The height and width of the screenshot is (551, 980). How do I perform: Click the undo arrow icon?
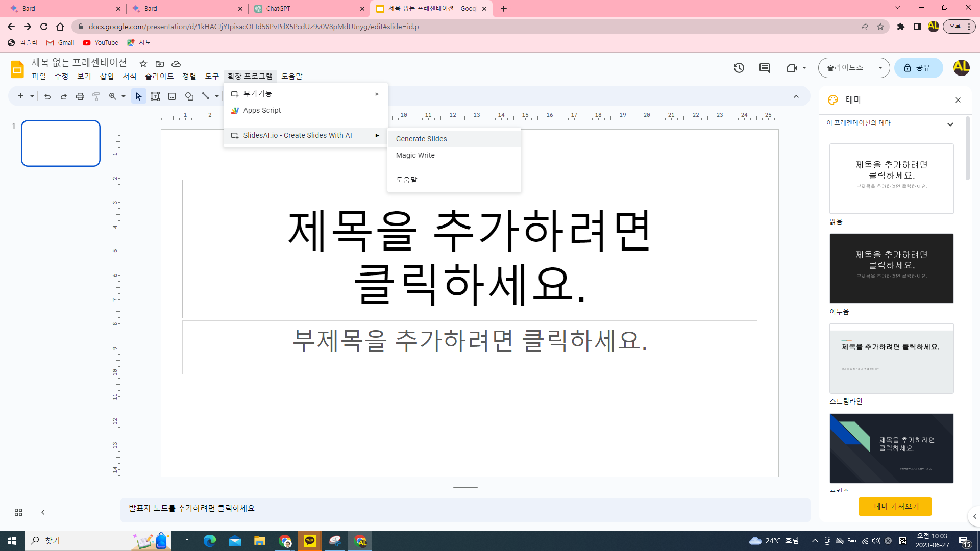47,96
